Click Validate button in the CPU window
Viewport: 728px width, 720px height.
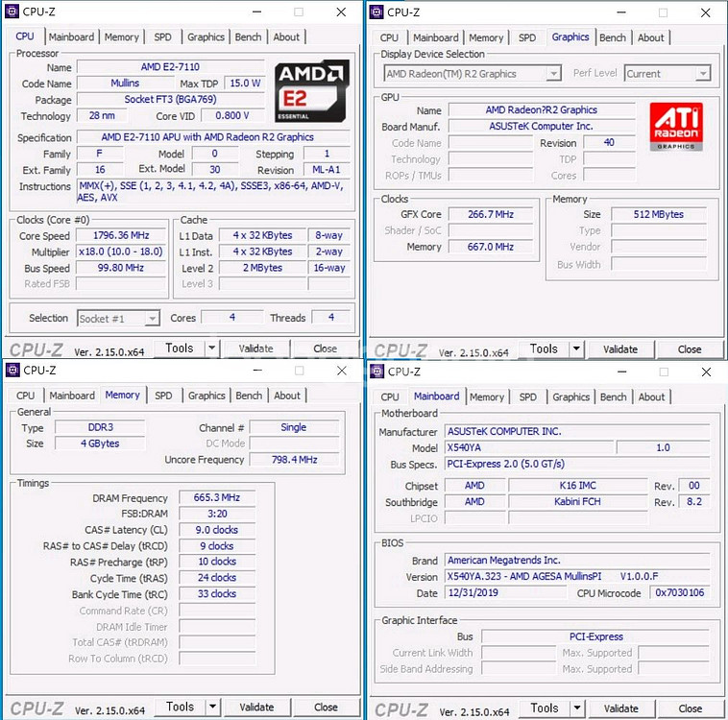point(256,348)
